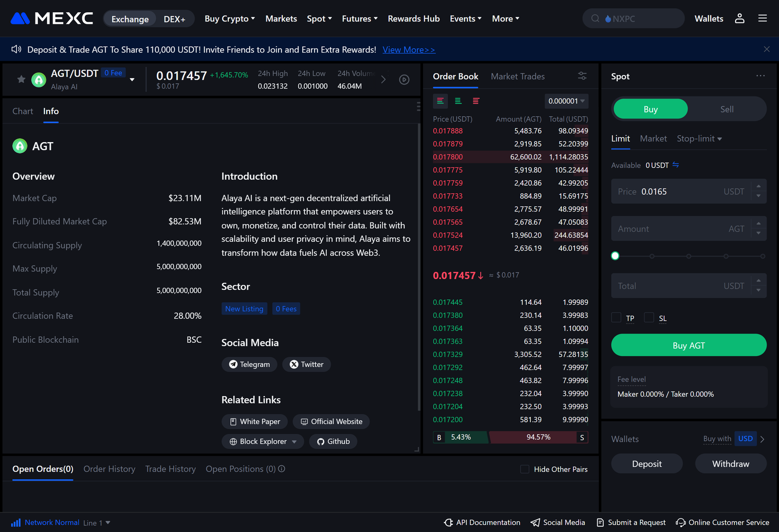Star AGT/USDT as a favorite
Viewport: 779px width, 532px height.
[x=21, y=79]
